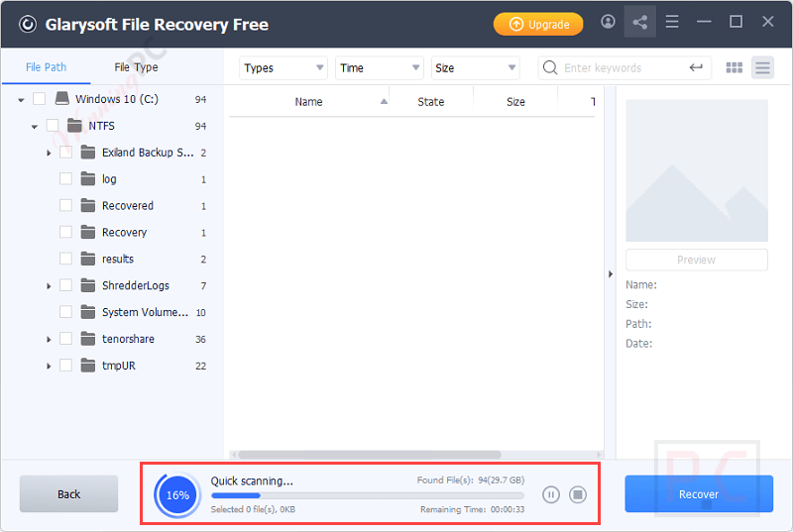Image resolution: width=793 pixels, height=532 pixels.
Task: Close the Glarysoft window
Action: click(767, 22)
